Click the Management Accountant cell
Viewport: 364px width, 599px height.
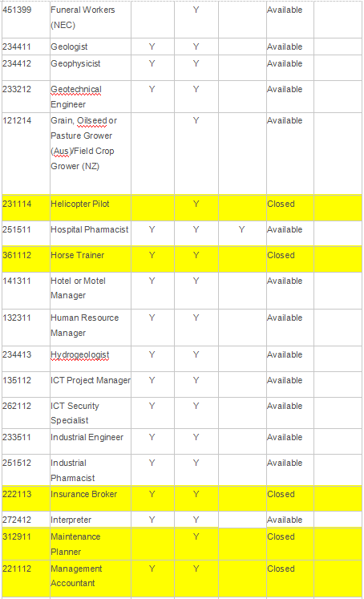(91, 578)
